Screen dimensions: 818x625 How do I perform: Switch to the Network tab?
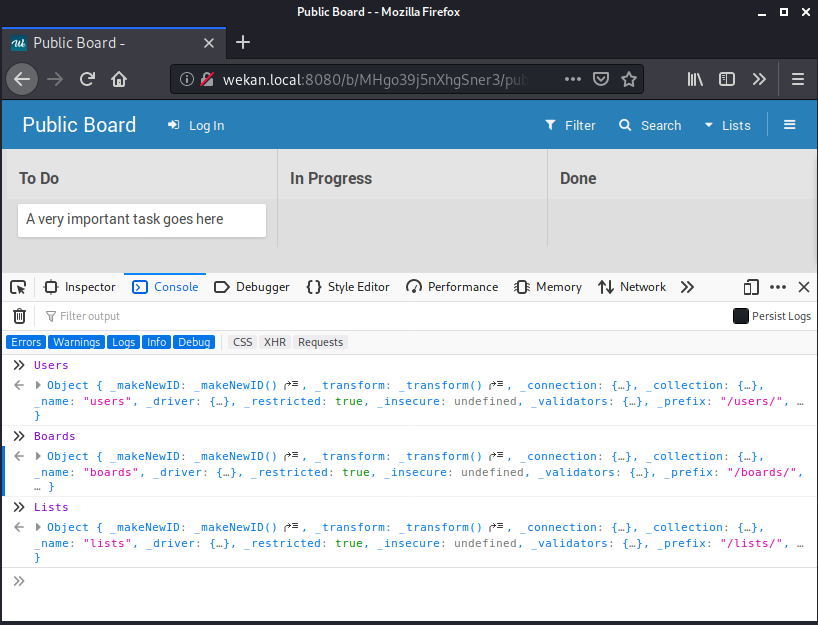pyautogui.click(x=632, y=287)
